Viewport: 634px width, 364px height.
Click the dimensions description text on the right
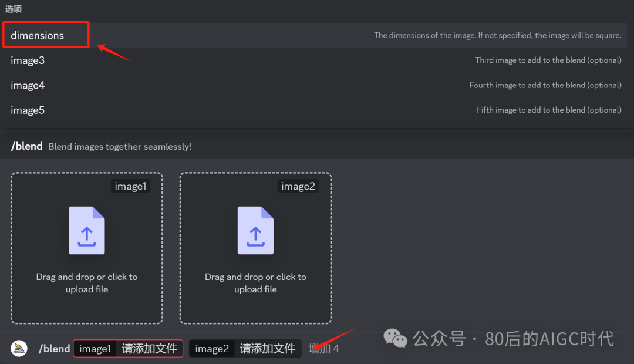pyautogui.click(x=498, y=35)
